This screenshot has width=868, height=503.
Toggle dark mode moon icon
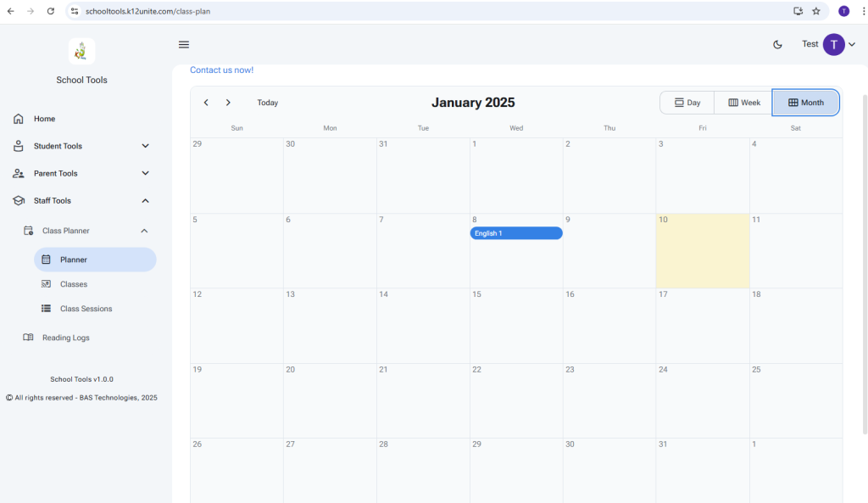[777, 45]
